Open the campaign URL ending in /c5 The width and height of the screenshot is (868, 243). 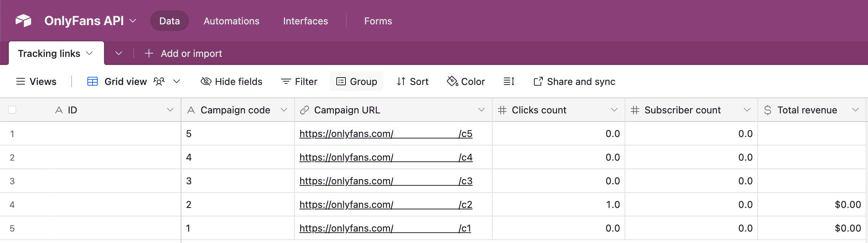(385, 134)
